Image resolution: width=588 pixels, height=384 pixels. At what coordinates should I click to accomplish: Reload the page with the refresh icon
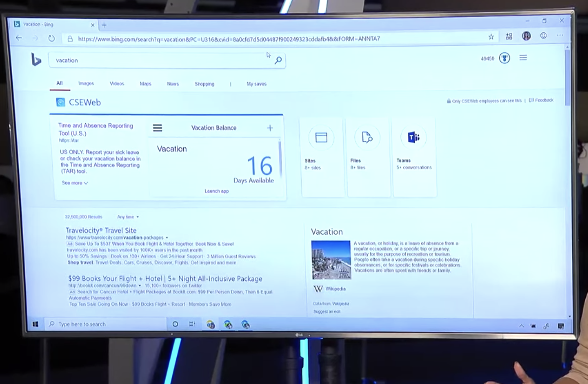51,38
